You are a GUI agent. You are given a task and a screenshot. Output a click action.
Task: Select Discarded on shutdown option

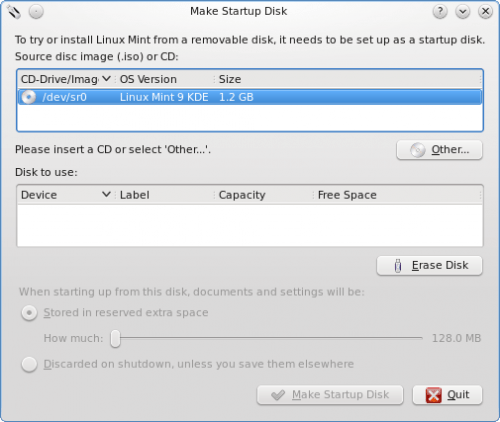coord(188,364)
